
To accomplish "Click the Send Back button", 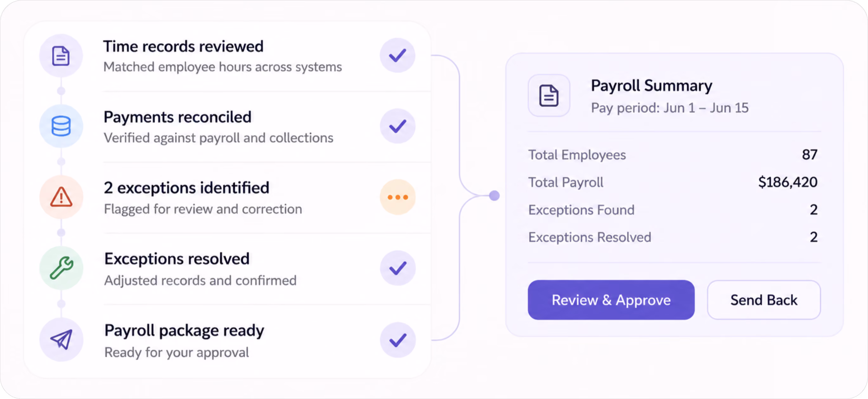I will pos(764,300).
